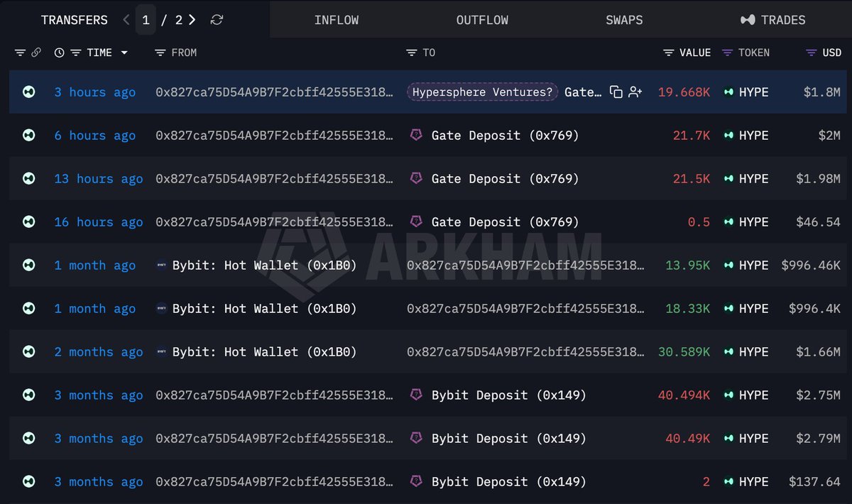Switch to the OUTFLOW tab

[x=482, y=20]
